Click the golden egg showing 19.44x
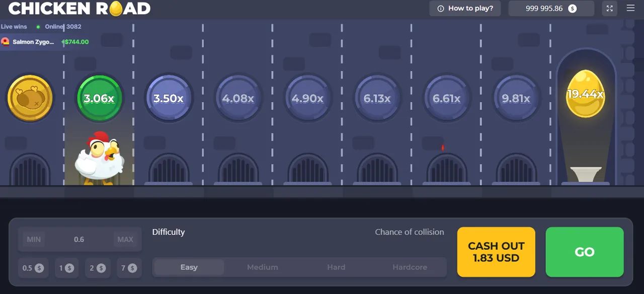644x294 pixels. 586,93
